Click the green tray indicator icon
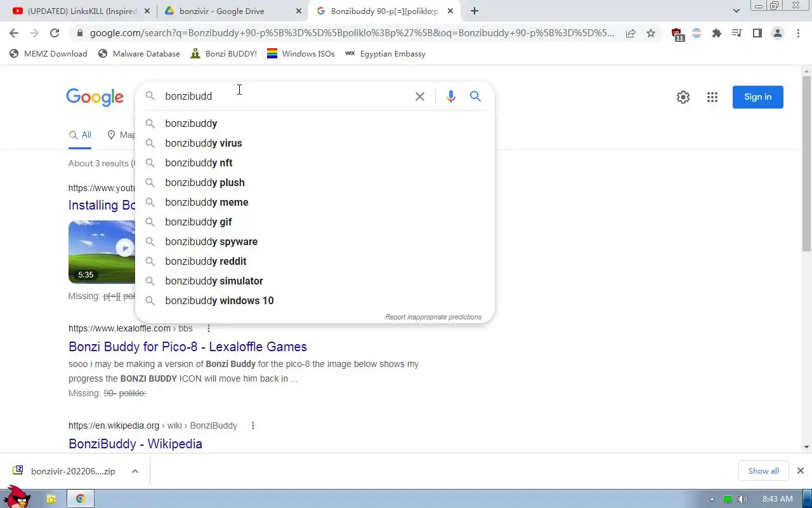The width and height of the screenshot is (812, 508). coord(728,499)
